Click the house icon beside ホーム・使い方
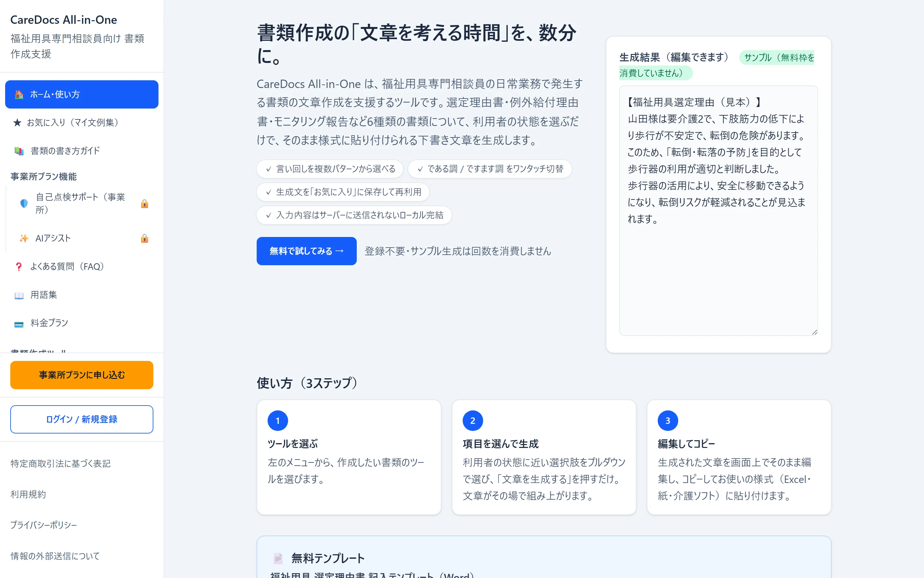Viewport: 924px width, 578px height. 19,94
